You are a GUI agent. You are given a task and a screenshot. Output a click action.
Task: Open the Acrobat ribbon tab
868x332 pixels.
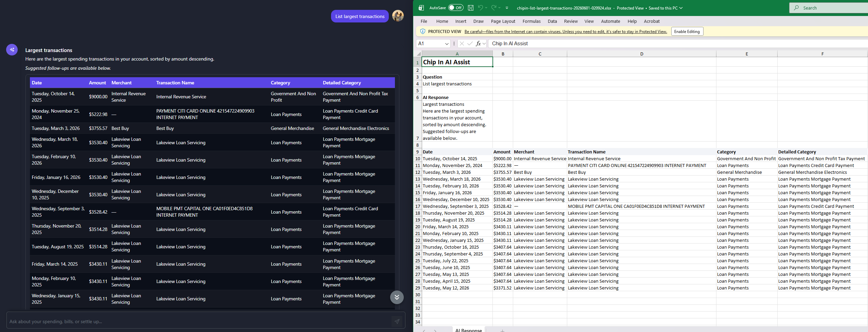point(652,21)
